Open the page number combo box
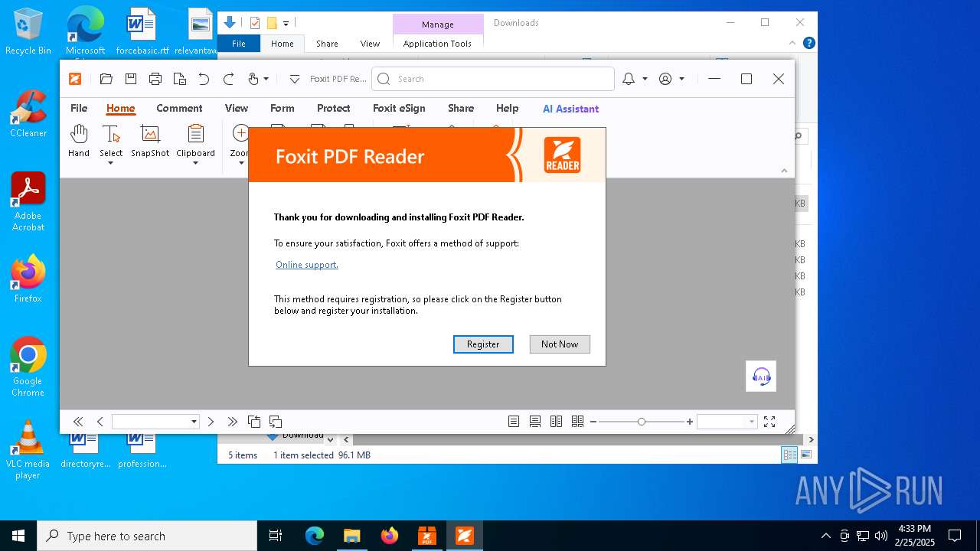The height and width of the screenshot is (551, 980). tap(155, 422)
